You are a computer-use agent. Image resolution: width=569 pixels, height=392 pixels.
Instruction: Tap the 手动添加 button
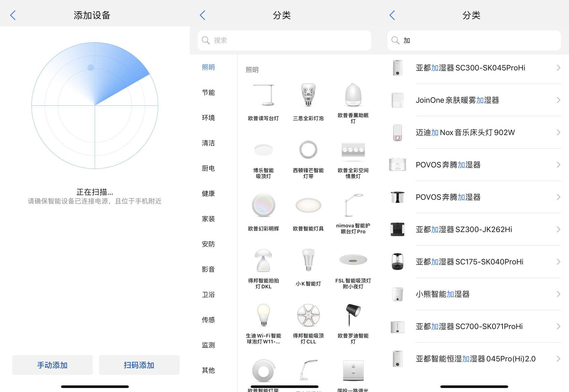(52, 365)
